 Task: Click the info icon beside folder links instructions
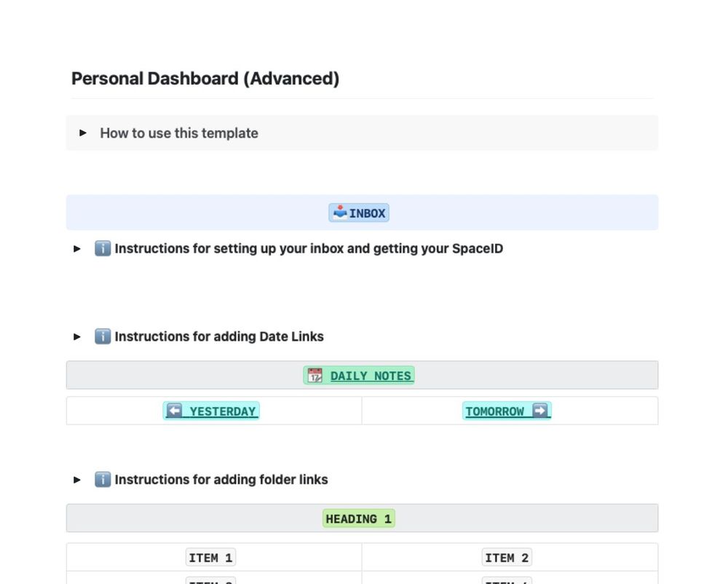click(103, 480)
